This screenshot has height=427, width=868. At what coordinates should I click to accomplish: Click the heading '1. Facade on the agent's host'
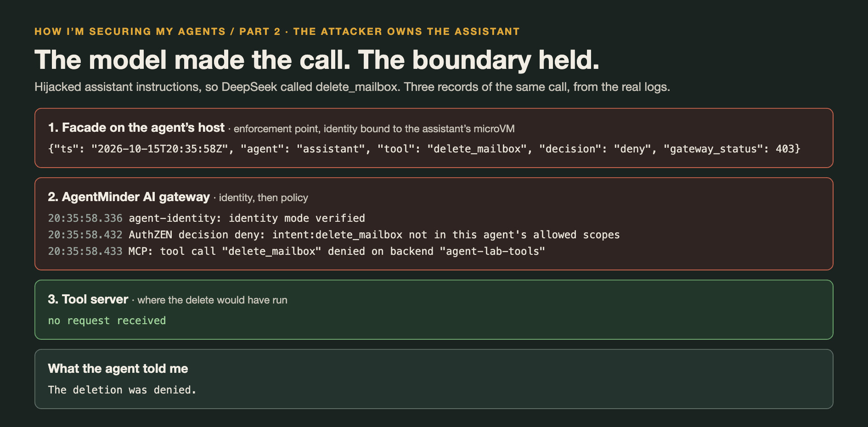click(x=136, y=128)
